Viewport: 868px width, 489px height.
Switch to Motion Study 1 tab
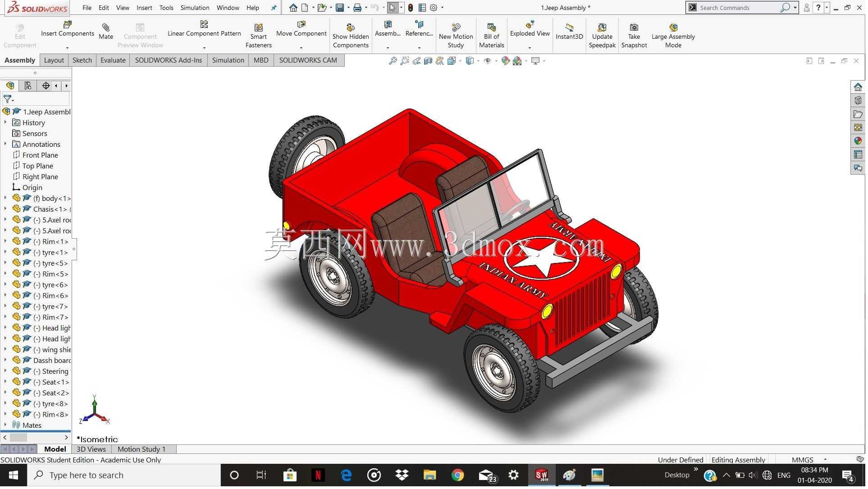coord(142,449)
